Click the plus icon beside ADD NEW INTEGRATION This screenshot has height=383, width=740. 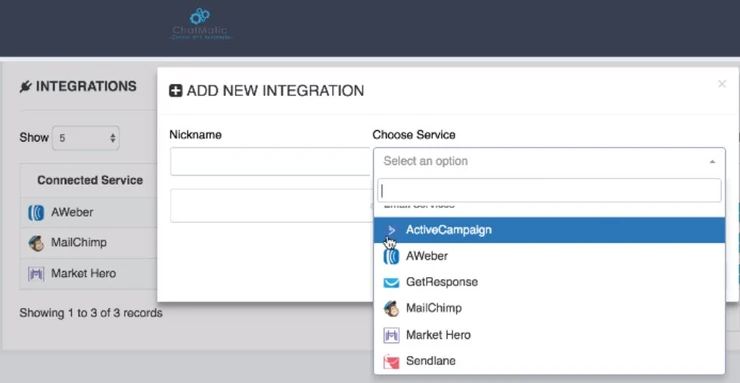pyautogui.click(x=176, y=91)
